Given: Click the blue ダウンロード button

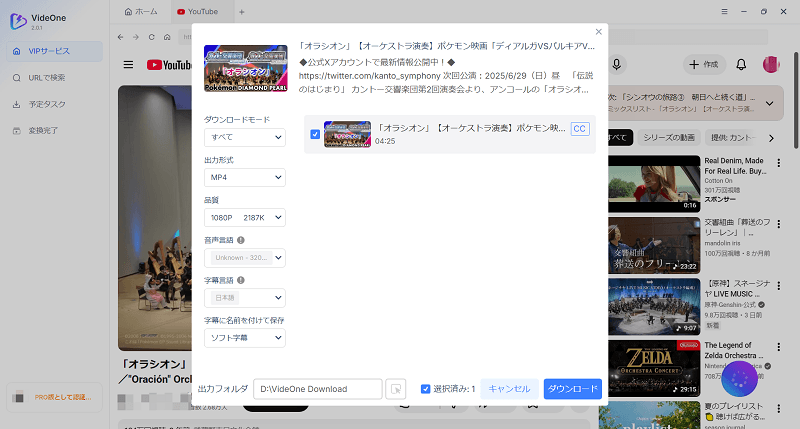Looking at the screenshot, I should point(572,389).
